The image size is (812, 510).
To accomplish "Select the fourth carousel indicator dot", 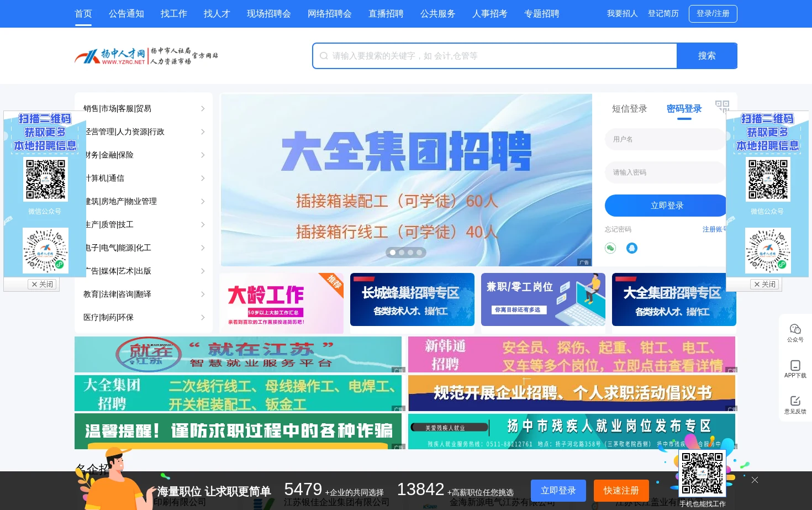I will click(x=419, y=253).
